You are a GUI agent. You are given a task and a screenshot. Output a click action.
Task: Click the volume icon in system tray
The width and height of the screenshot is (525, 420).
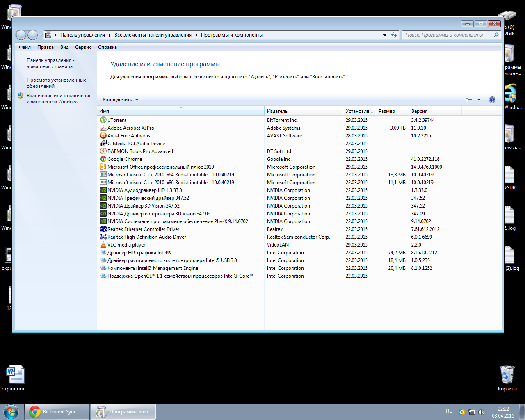pyautogui.click(x=481, y=412)
